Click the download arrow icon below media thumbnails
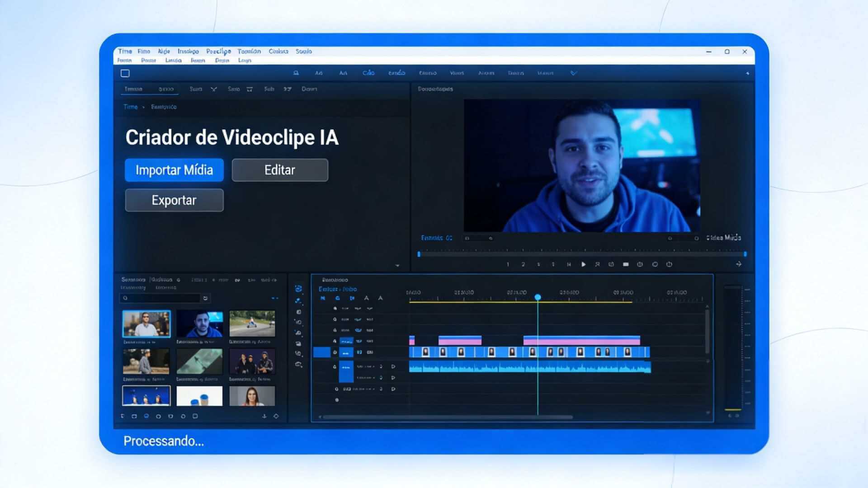Screen dimensions: 868x488 click(x=264, y=416)
